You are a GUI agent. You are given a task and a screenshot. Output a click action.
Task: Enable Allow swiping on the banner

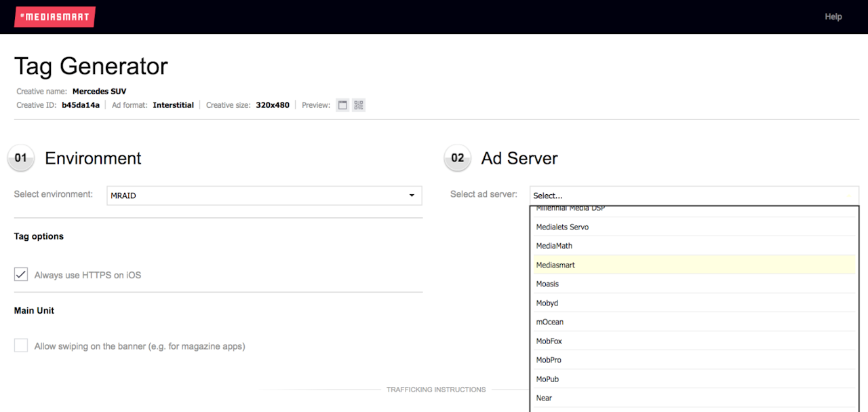click(21, 345)
